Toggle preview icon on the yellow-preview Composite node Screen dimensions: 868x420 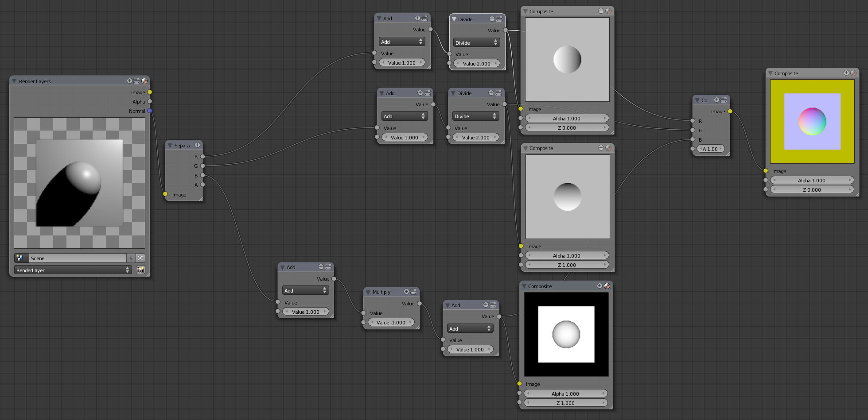click(853, 73)
